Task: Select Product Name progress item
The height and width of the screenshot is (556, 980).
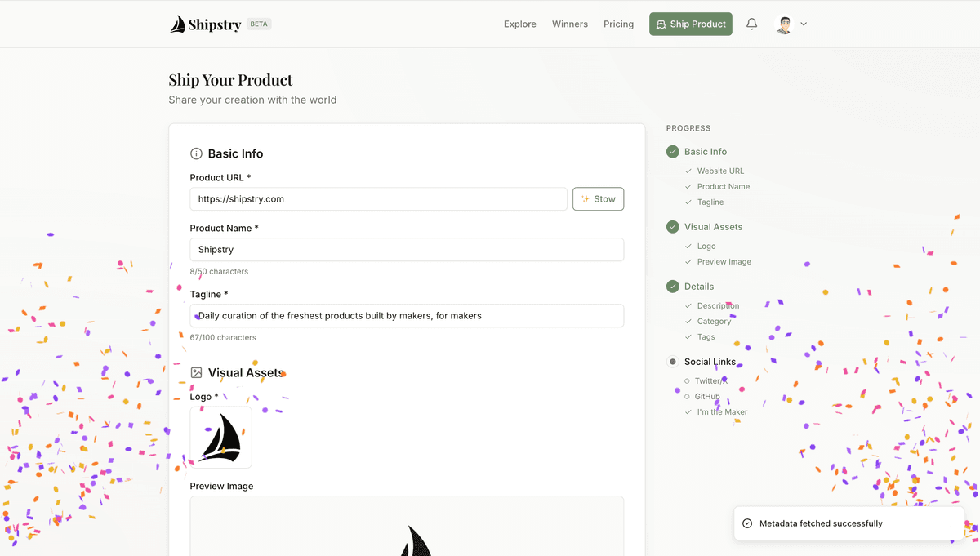Action: coord(724,187)
